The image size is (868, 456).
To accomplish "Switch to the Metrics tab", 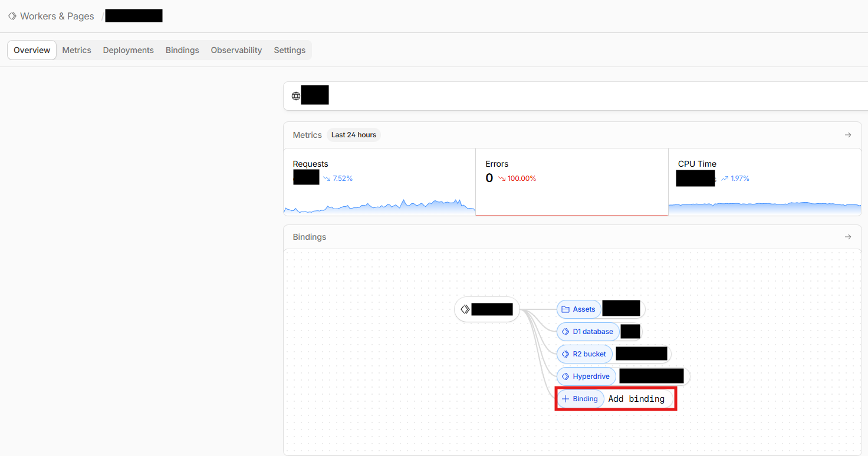I will 77,50.
